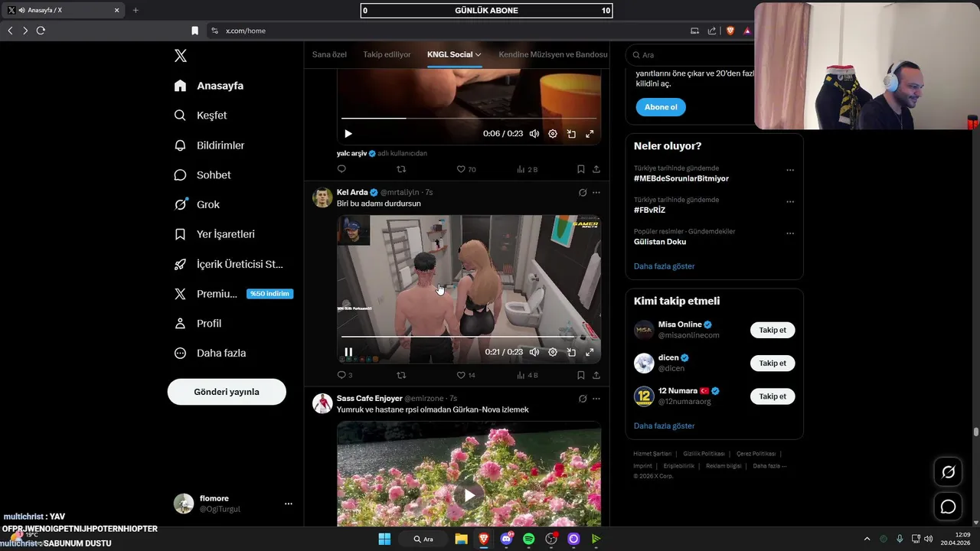The width and height of the screenshot is (980, 551).
Task: Open Sohbet messages
Action: click(202, 175)
